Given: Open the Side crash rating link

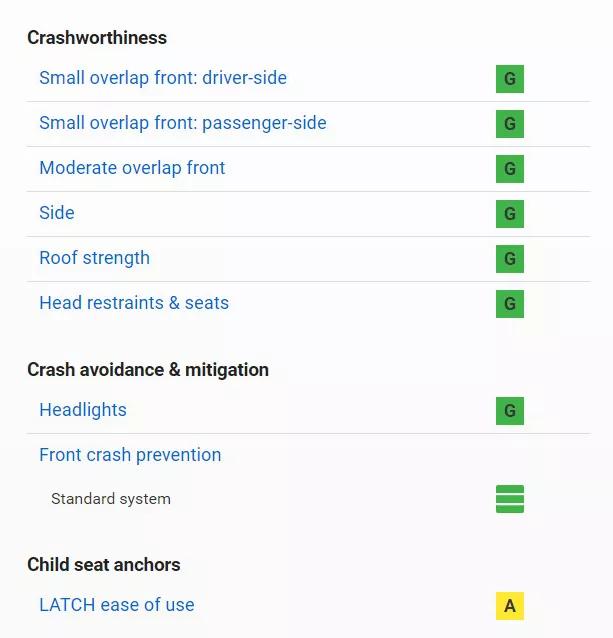Looking at the screenshot, I should 57,213.
